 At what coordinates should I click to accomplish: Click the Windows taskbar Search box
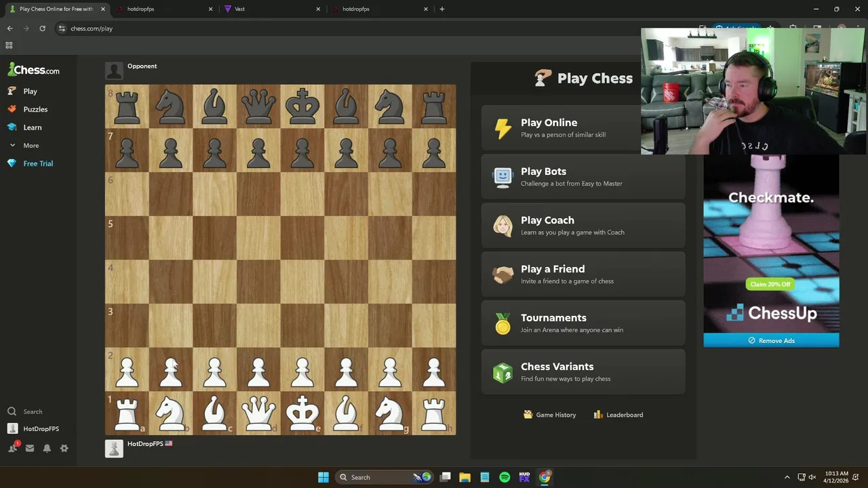pyautogui.click(x=384, y=477)
